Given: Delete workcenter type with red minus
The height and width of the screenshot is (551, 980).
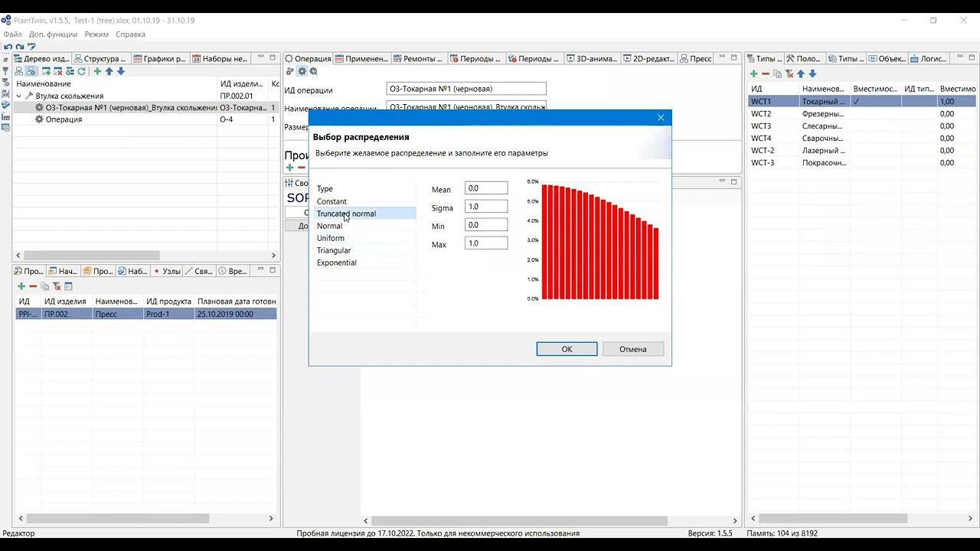Looking at the screenshot, I should click(x=765, y=73).
